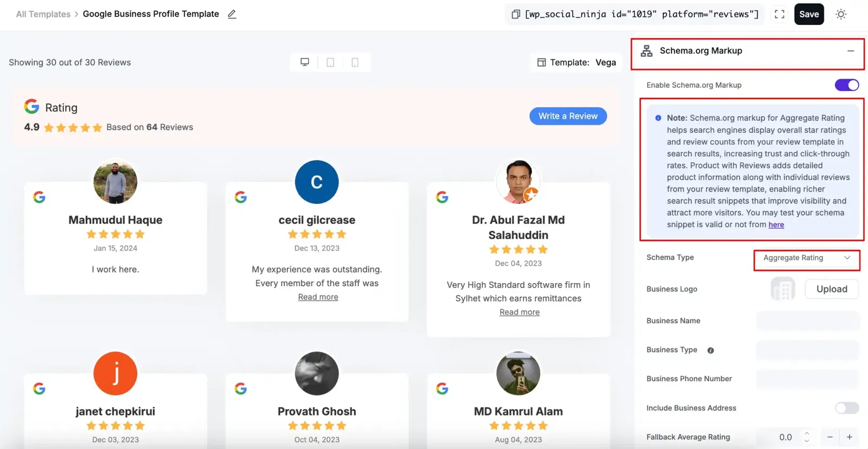This screenshot has width=868, height=449.
Task: Copy the wp_social_ninja shortcode
Action: 516,14
